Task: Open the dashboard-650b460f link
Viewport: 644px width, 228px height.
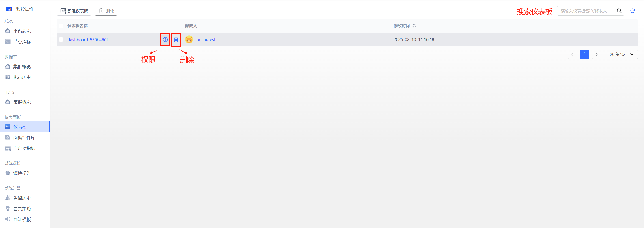Action: tap(88, 39)
